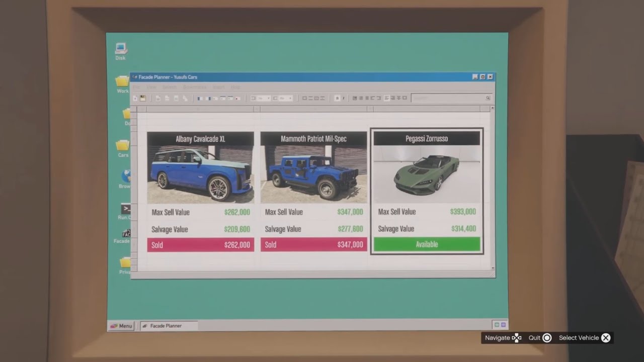Screen dimensions: 644x362
Task: Open the Disk desktop icon
Action: (121, 52)
